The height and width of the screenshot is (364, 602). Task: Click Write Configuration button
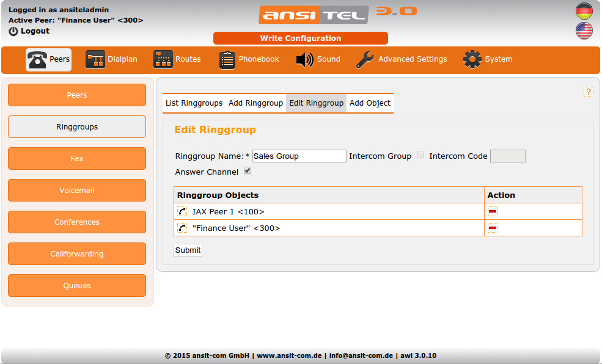click(300, 38)
